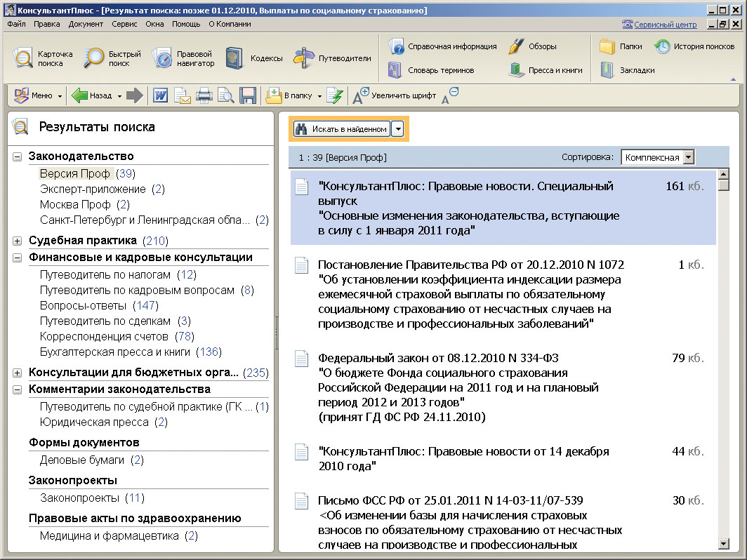Screen dimensions: 747x560
Task: Select Корреспонденция счетов (78)
Action: [117, 336]
